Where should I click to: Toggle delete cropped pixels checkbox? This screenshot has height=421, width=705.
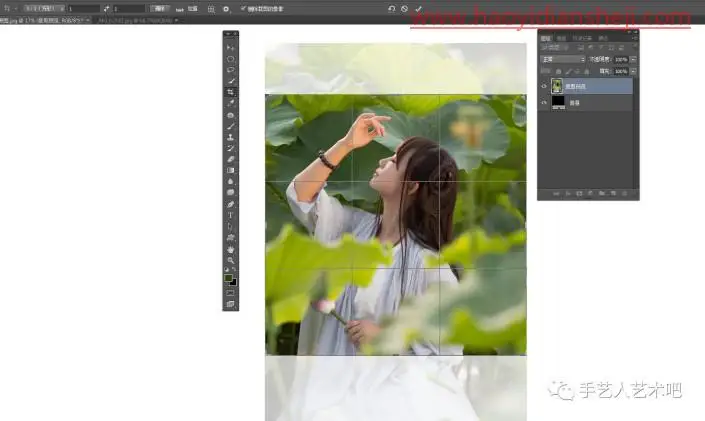[x=243, y=9]
